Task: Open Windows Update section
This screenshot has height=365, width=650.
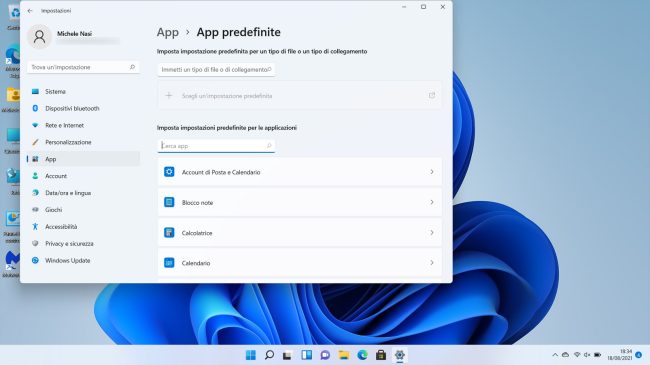Action: click(x=83, y=260)
